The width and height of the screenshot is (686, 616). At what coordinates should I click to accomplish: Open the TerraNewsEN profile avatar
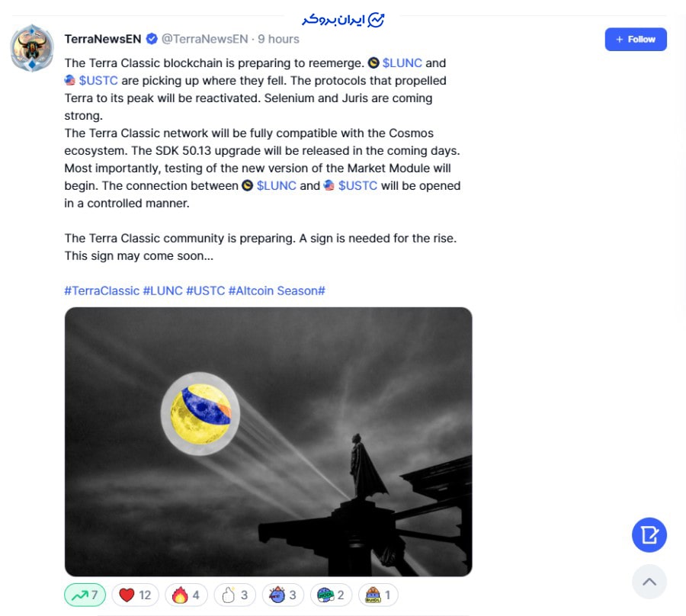click(x=32, y=48)
